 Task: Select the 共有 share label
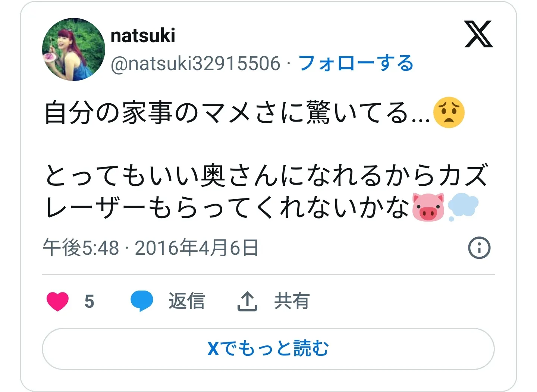[x=292, y=301]
